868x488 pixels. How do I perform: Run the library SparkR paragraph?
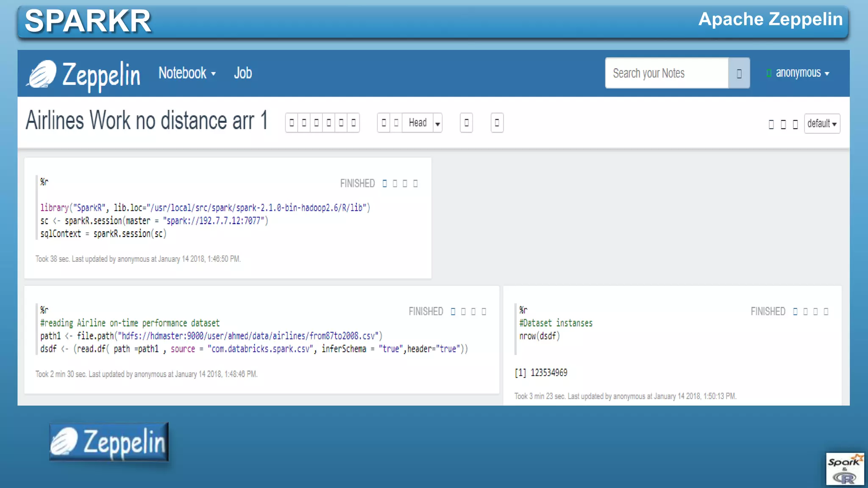tap(385, 183)
